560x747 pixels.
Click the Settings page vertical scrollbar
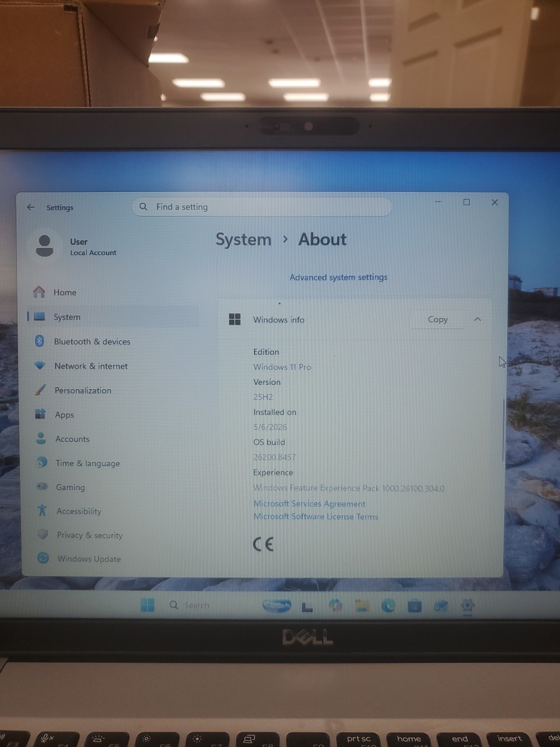(502, 431)
